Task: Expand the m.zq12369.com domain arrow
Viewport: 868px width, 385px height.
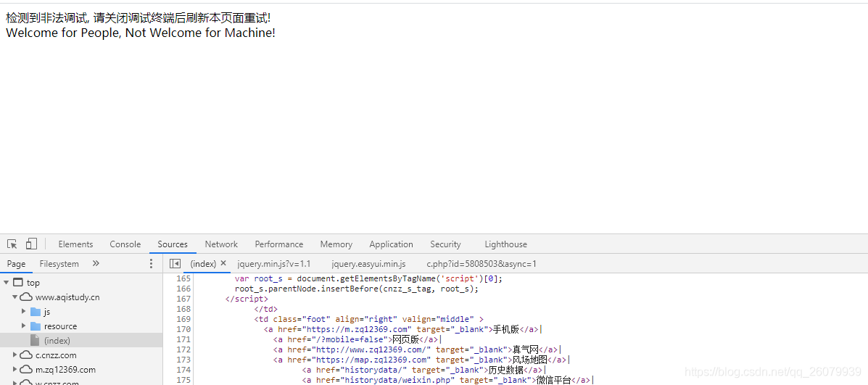Action: click(15, 369)
